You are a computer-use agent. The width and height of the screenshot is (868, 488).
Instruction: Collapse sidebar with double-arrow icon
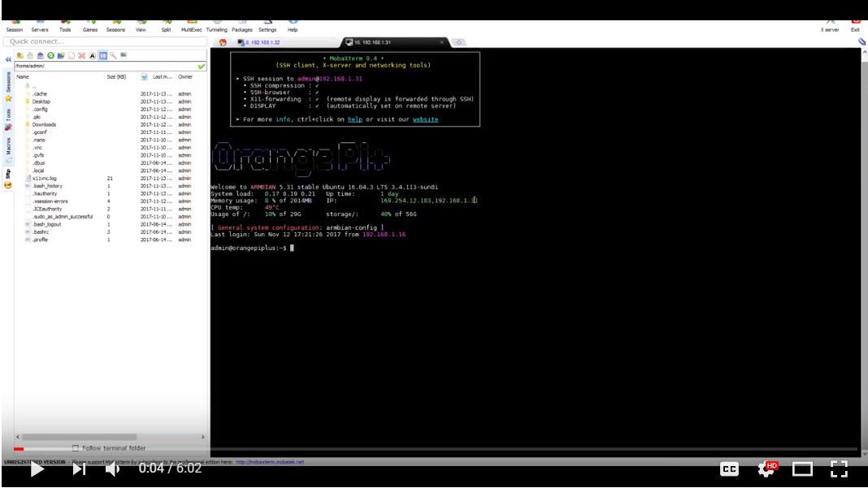[8, 59]
